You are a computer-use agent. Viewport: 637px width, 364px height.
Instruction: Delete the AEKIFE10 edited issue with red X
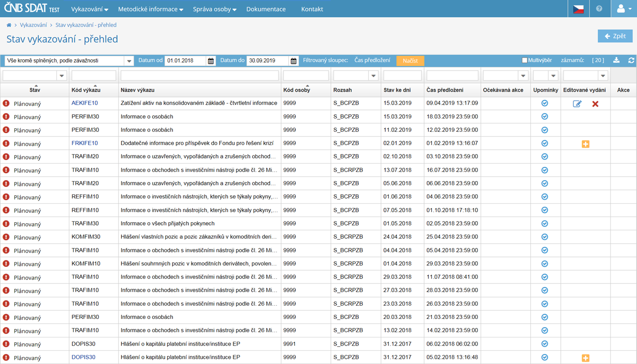click(x=595, y=103)
